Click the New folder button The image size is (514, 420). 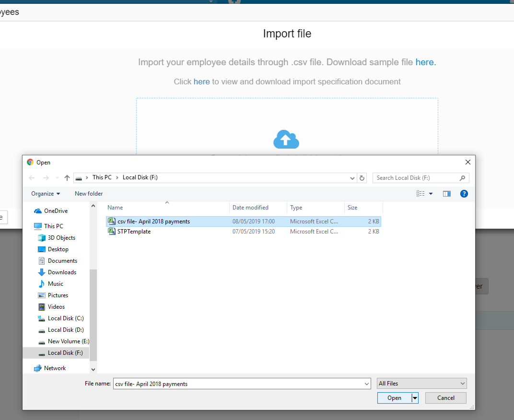89,194
